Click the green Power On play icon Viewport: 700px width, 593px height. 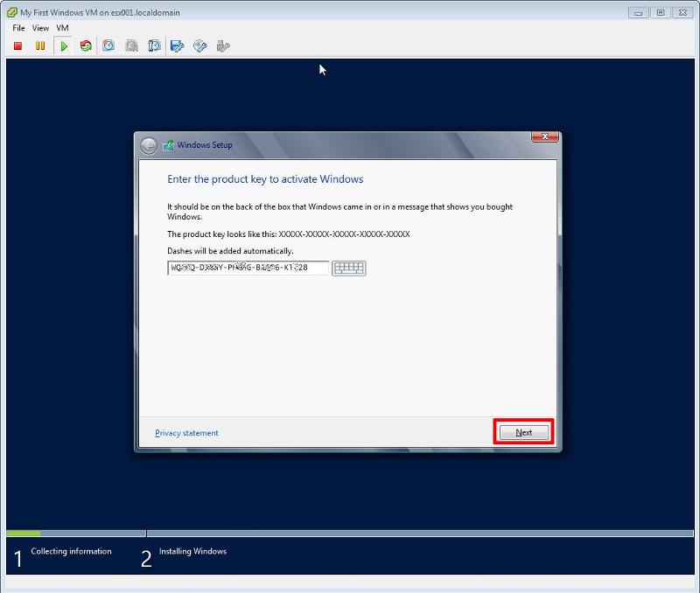[63, 46]
